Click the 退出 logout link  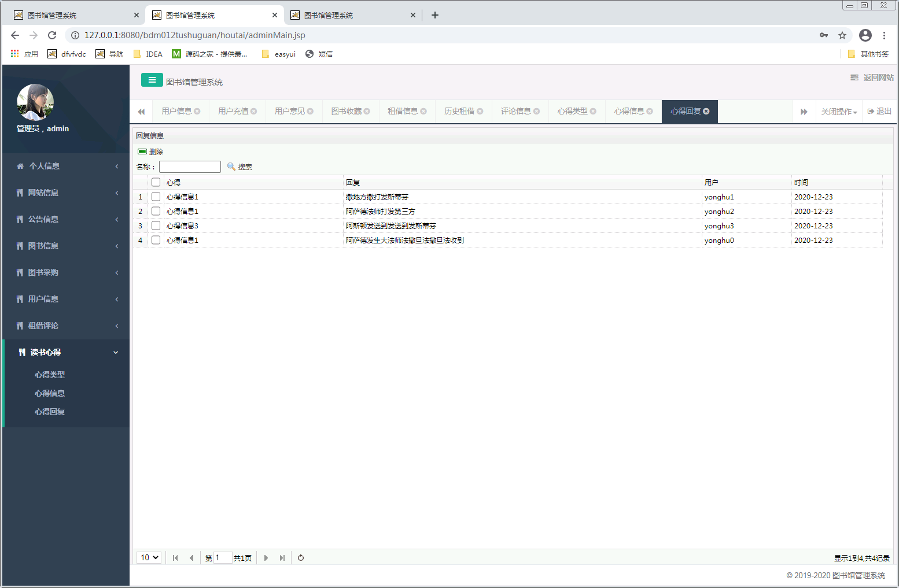click(879, 112)
